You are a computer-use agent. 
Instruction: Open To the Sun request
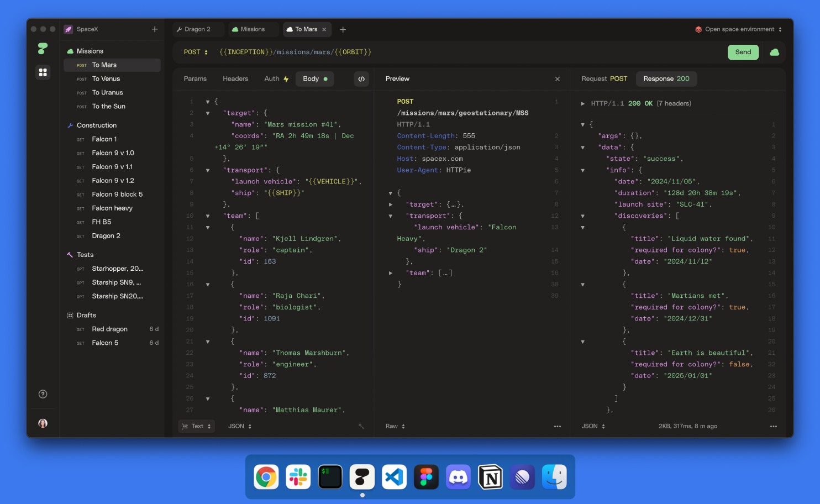(x=112, y=107)
